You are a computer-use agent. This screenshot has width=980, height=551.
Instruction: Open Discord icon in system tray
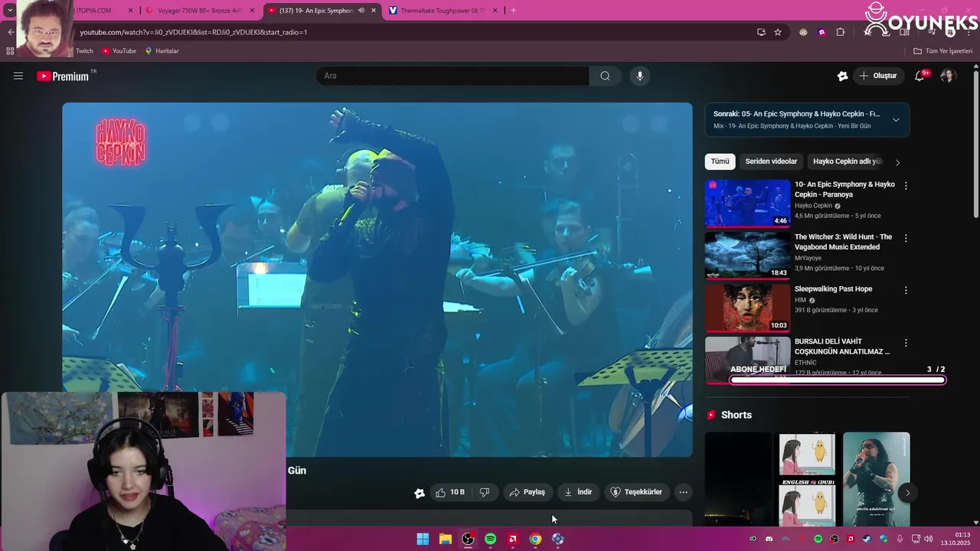769,539
